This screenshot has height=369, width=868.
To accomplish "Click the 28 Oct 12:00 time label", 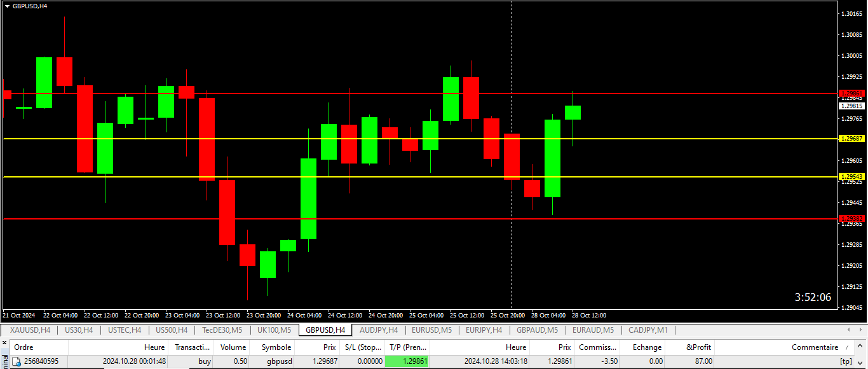I will point(589,315).
